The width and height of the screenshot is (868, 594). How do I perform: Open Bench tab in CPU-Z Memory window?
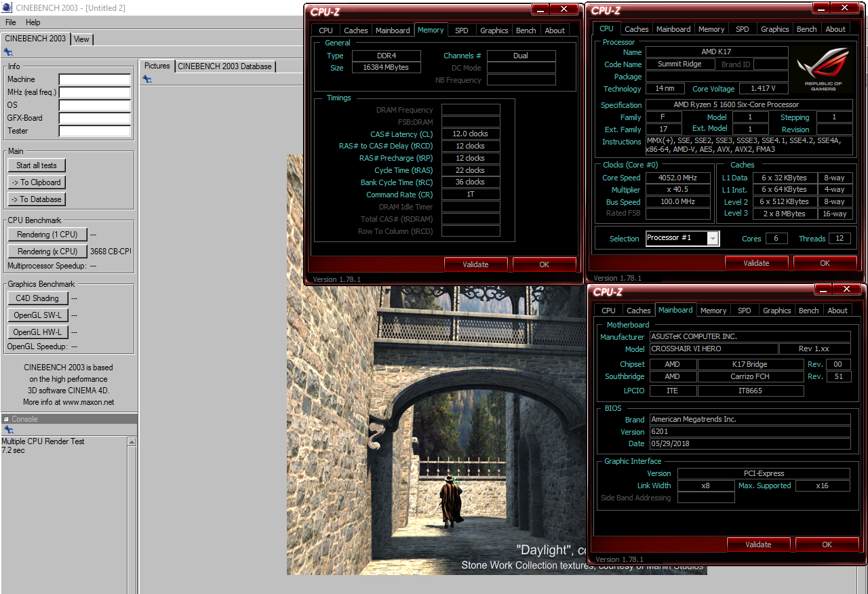[x=526, y=31]
